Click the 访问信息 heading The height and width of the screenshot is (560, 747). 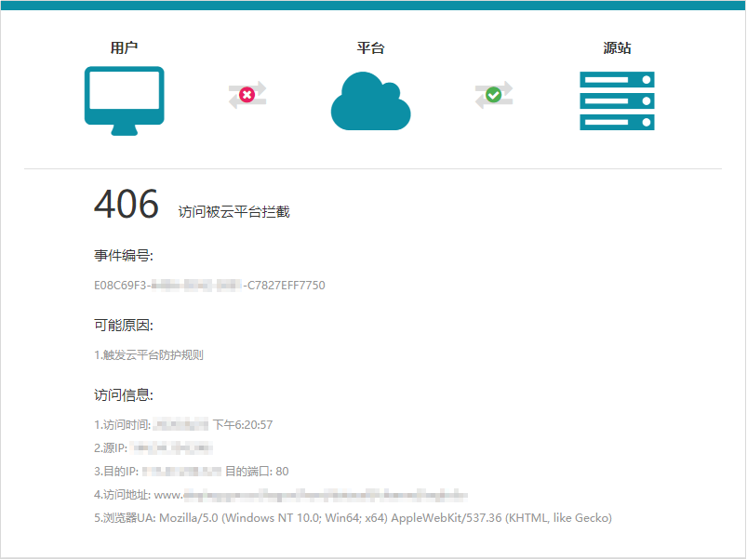tap(123, 394)
